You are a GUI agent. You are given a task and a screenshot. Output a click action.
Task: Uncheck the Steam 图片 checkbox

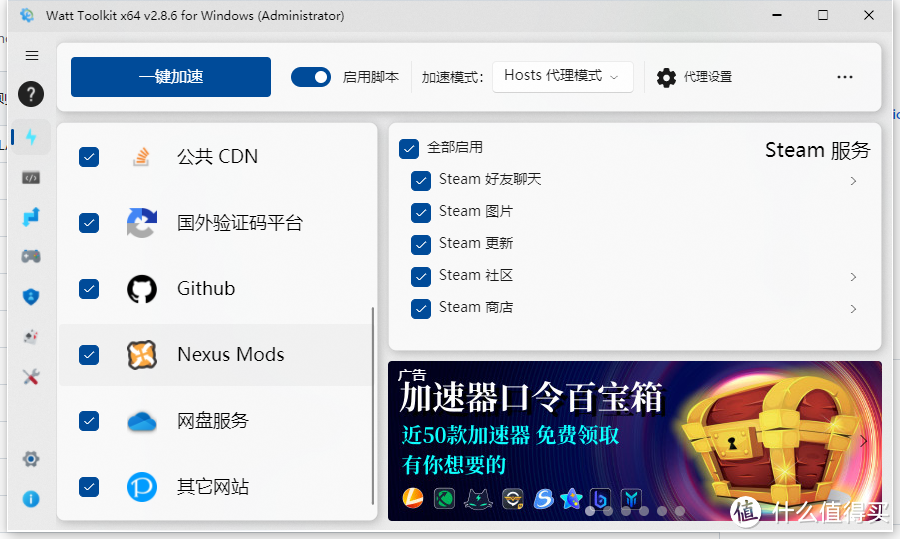pyautogui.click(x=421, y=213)
